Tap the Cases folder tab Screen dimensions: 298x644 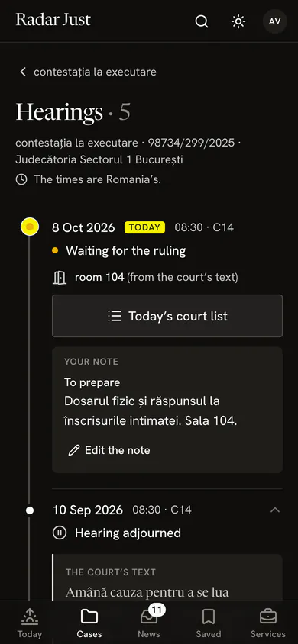[89, 623]
